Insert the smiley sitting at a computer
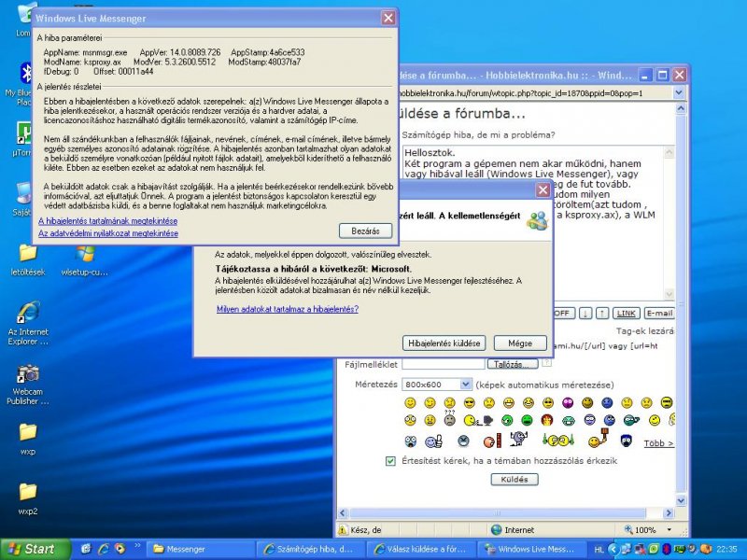Image resolution: width=747 pixels, height=560 pixels. point(477,420)
